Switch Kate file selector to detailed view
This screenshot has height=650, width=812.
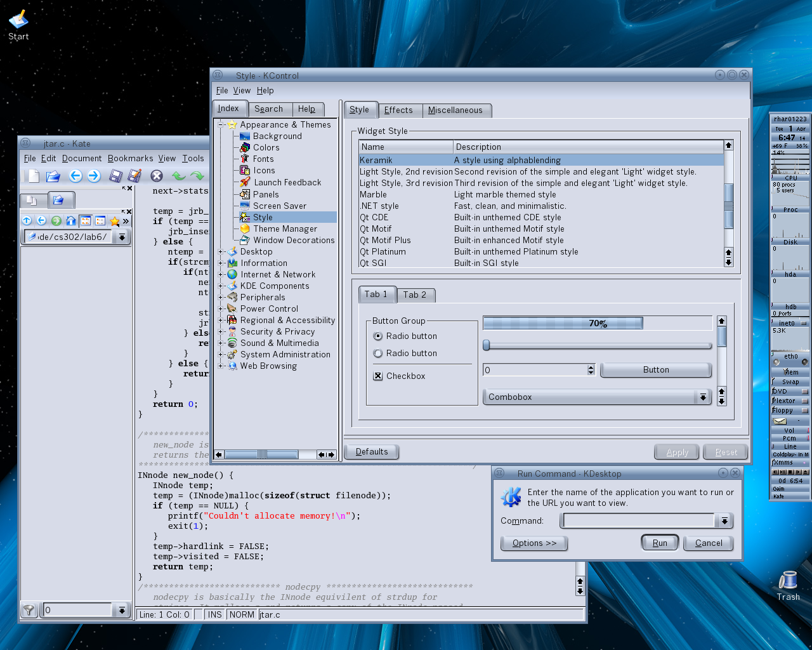pyautogui.click(x=100, y=221)
